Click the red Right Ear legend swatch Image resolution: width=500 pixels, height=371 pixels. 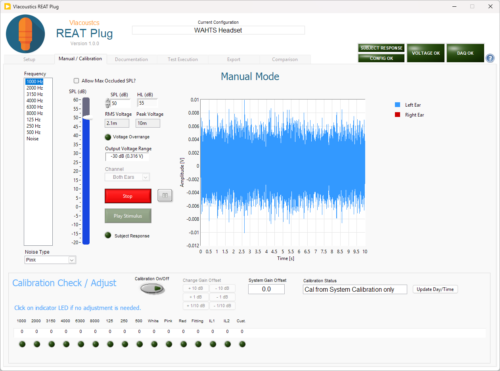(x=397, y=115)
